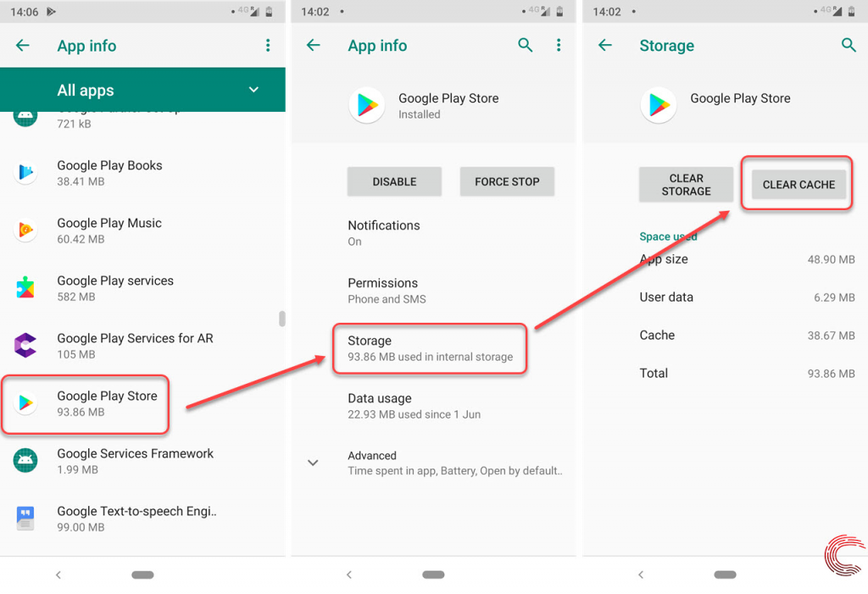The height and width of the screenshot is (594, 868).
Task: Open the three-dot menu in All apps screen
Action: (x=268, y=46)
